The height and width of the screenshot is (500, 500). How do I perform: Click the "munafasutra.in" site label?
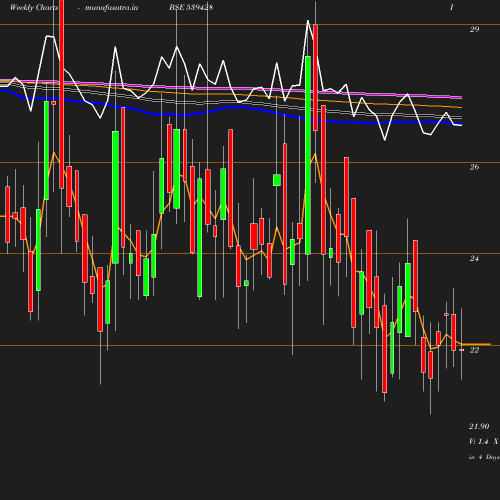point(111,8)
